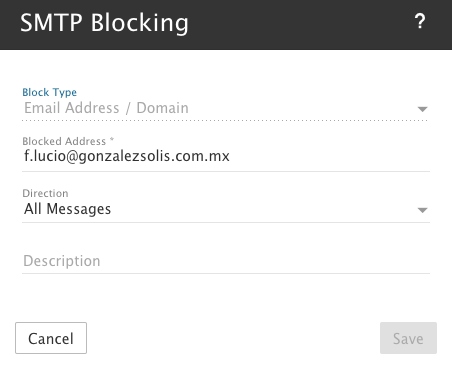The height and width of the screenshot is (369, 452).
Task: Focus the Description text field
Action: (226, 261)
